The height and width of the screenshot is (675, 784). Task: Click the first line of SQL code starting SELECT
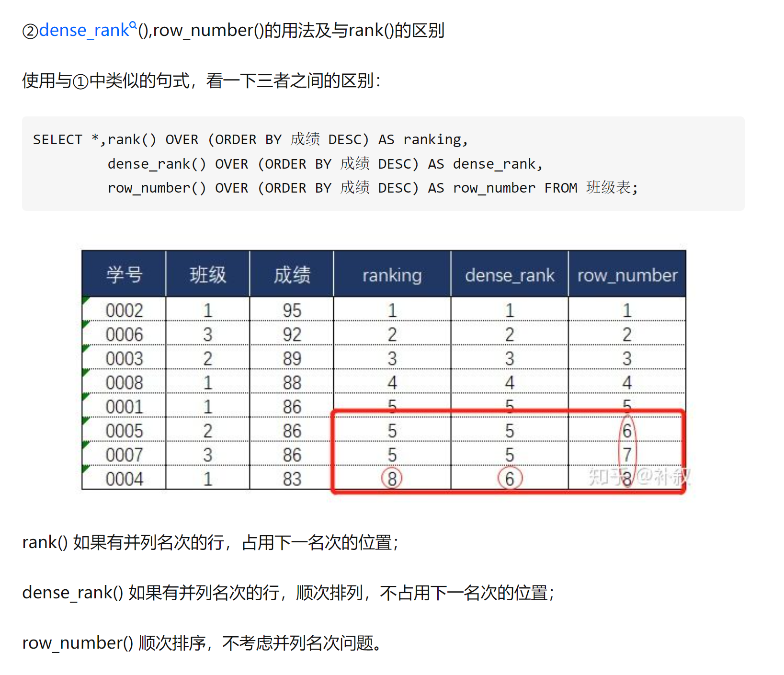click(x=250, y=139)
